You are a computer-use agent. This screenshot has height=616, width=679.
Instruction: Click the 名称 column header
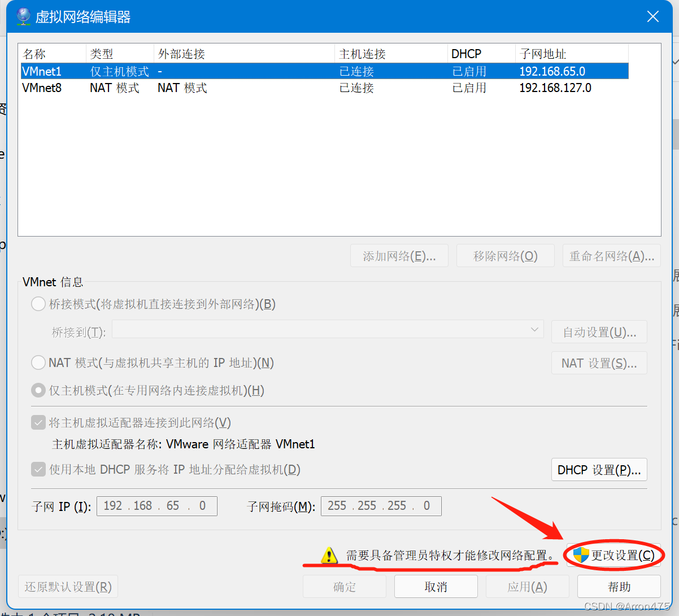[52, 54]
